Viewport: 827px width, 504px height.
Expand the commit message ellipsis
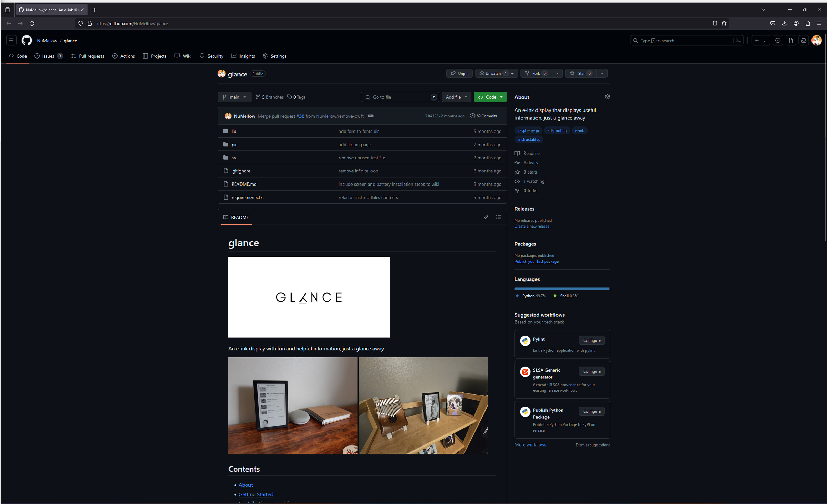coord(371,116)
